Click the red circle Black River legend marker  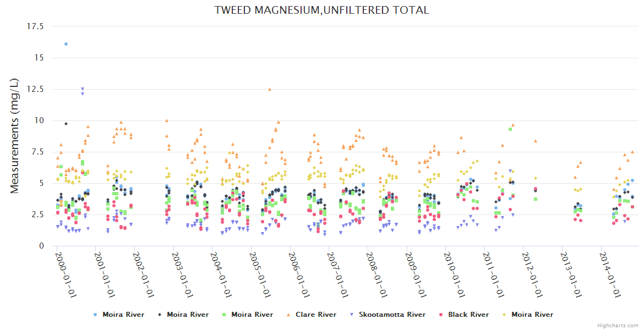[x=441, y=315]
